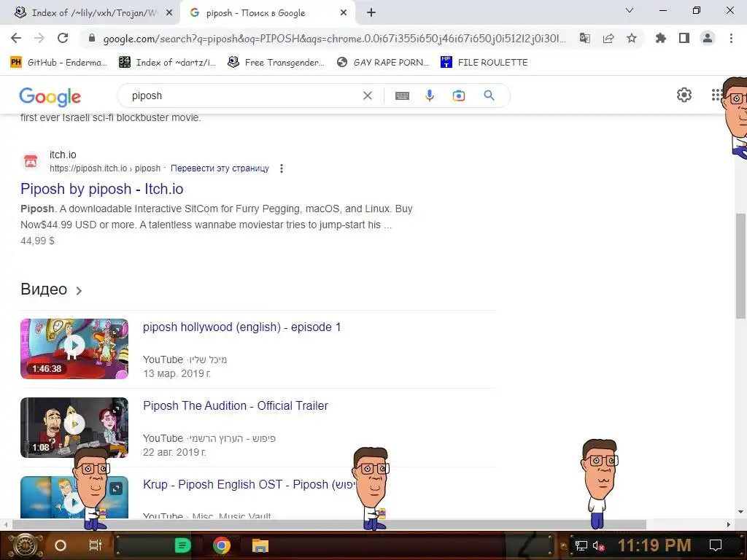The width and height of the screenshot is (747, 560).
Task: Click the horizontal scrollbar left arrow
Action: 6,525
